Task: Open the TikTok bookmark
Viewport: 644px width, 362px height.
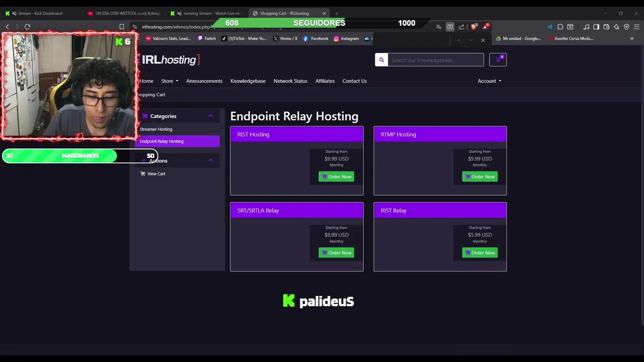Action: point(244,38)
